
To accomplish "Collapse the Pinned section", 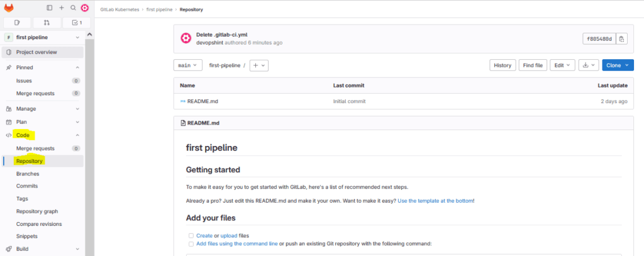I will pos(77,67).
